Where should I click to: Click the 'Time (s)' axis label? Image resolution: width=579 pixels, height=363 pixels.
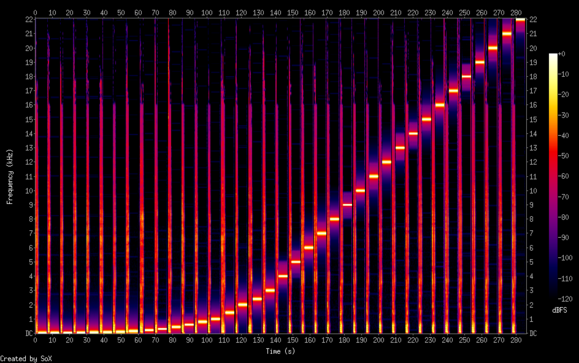(281, 351)
